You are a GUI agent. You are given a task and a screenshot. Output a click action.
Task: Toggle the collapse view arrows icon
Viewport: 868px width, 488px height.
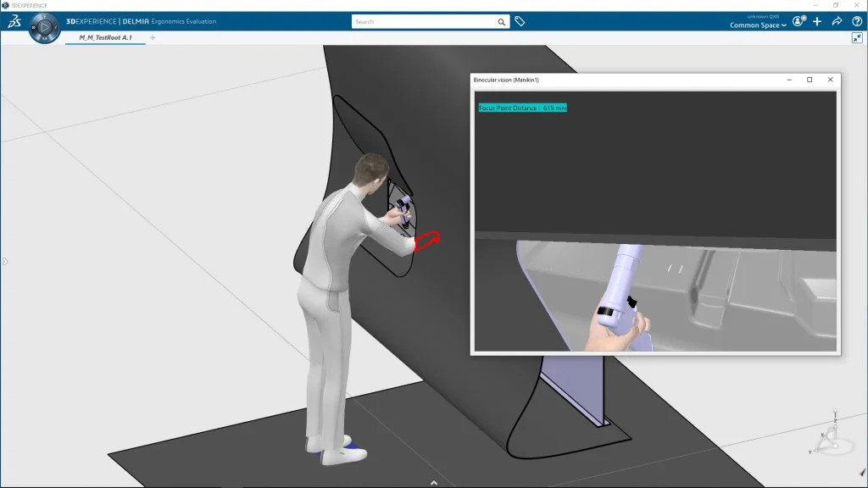click(x=857, y=38)
